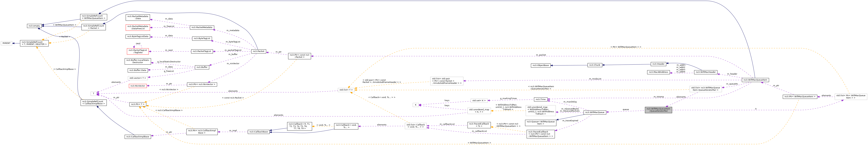The image size is (868, 145).
Task: Open the red ns3::NixVector node
Action: [x=138, y=86]
